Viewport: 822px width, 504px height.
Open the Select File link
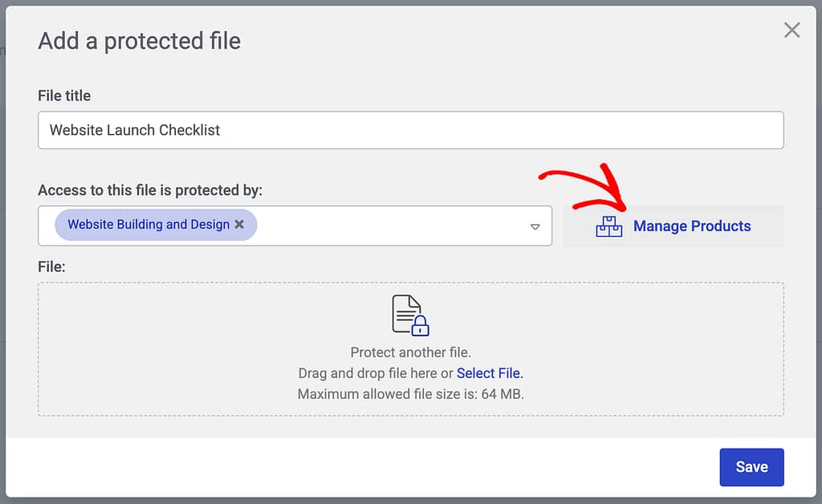pos(490,373)
